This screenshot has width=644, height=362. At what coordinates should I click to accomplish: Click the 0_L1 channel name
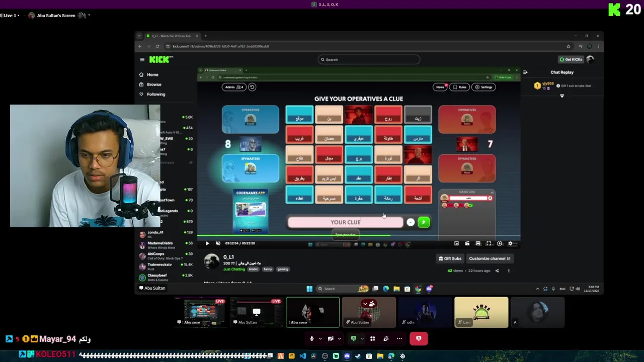[228, 257]
